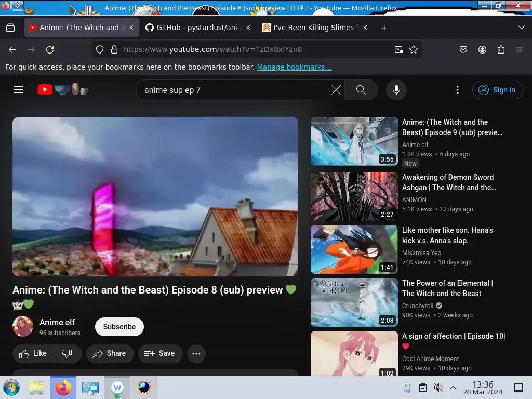This screenshot has height=399, width=532.
Task: Submit search with the magnifier button
Action: (361, 90)
